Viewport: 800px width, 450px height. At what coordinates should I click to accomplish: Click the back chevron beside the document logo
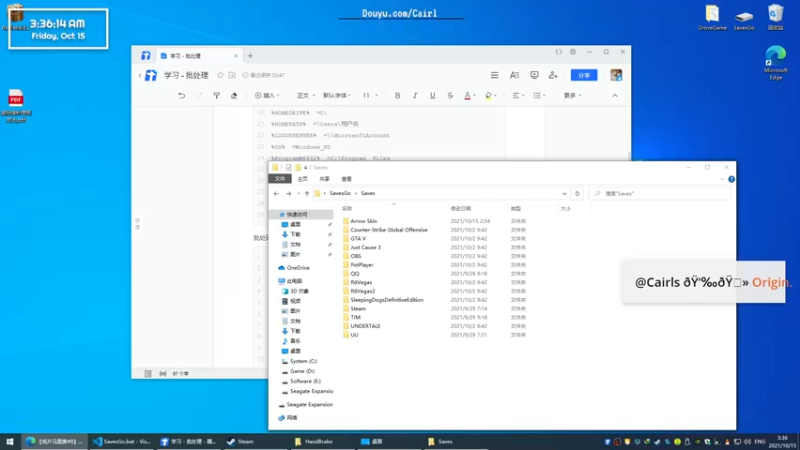140,76
